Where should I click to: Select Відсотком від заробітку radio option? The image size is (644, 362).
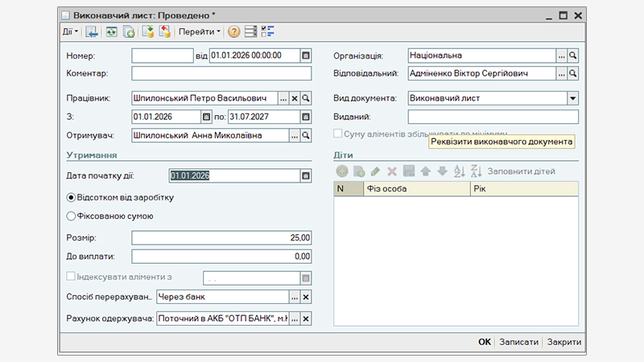click(x=71, y=197)
